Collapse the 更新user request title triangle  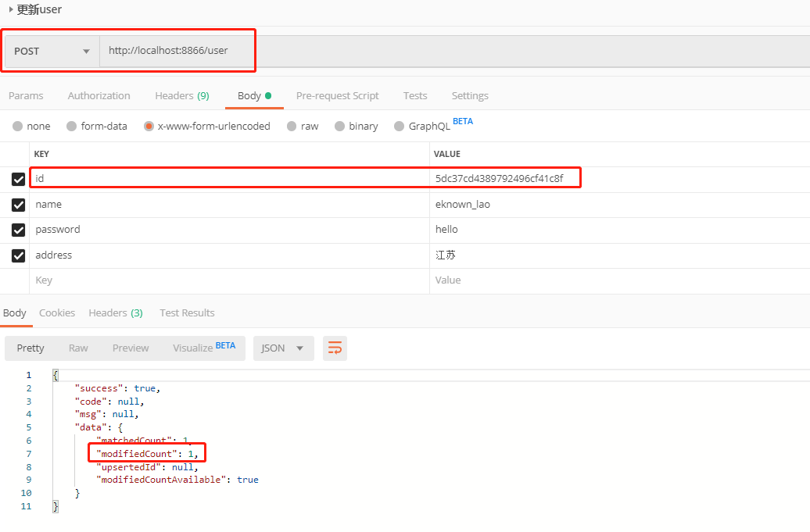[x=11, y=9]
